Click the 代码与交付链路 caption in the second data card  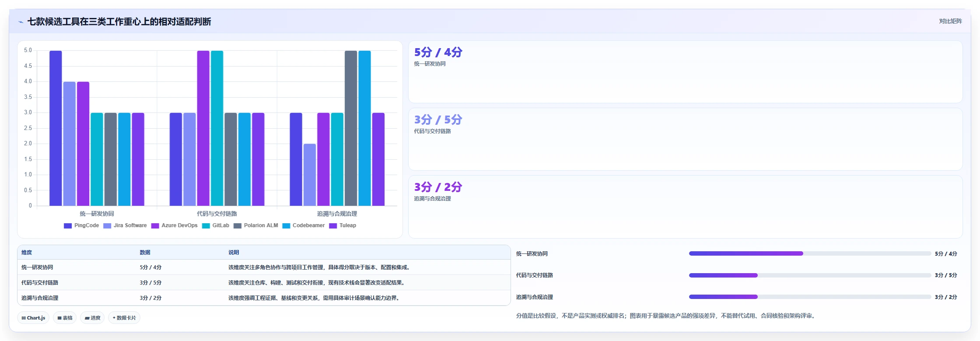pos(433,131)
